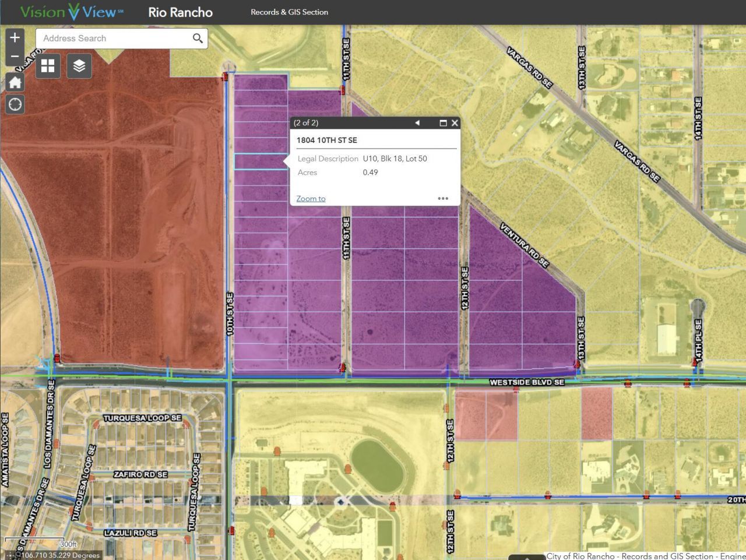This screenshot has height=560, width=746.
Task: Click the coordinate widget icon bottom-left
Action: tap(10, 555)
